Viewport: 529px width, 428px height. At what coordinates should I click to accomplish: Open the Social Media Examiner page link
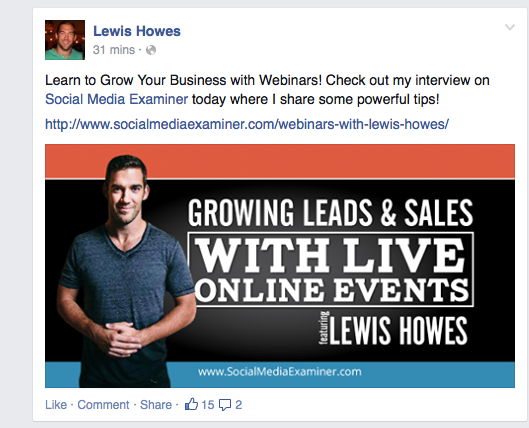pos(116,99)
